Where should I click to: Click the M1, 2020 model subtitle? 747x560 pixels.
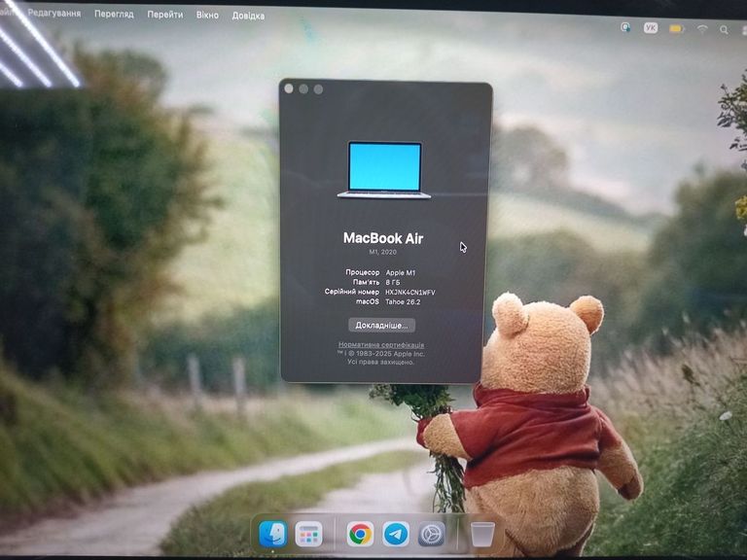click(x=382, y=252)
